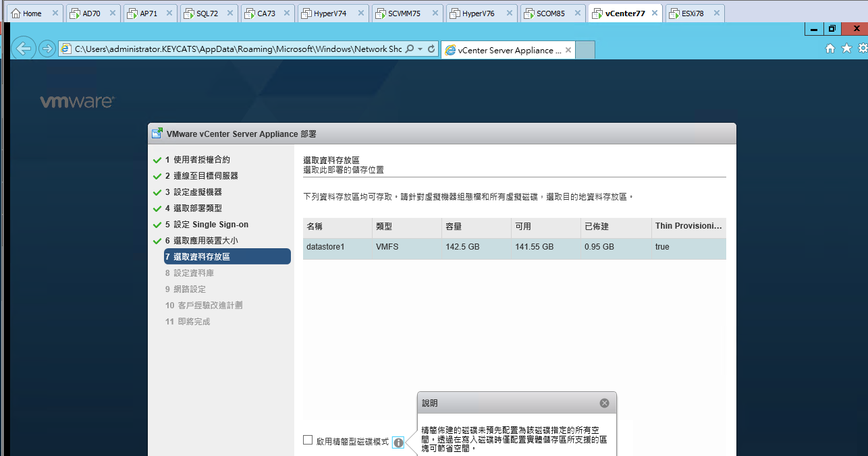Close the AD70 VM tab
Viewport: 868px width, 456px height.
112,13
